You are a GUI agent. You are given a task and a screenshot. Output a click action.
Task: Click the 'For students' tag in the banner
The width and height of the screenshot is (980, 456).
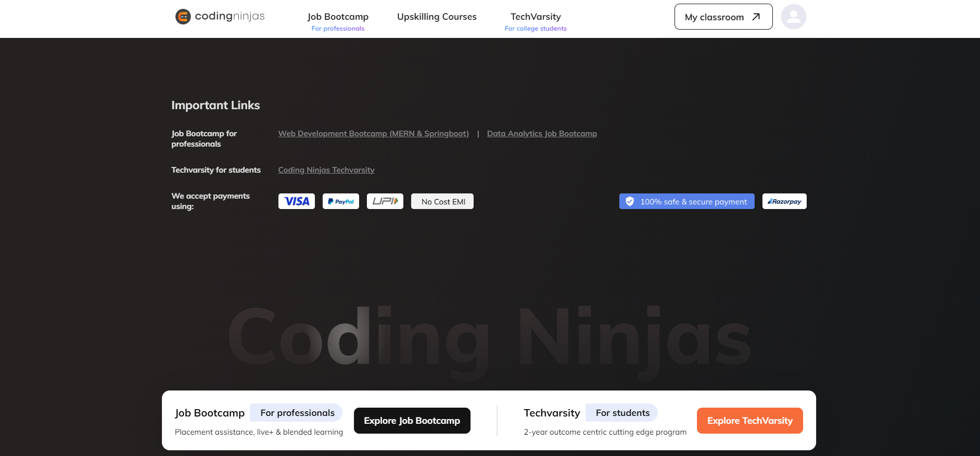pyautogui.click(x=622, y=413)
